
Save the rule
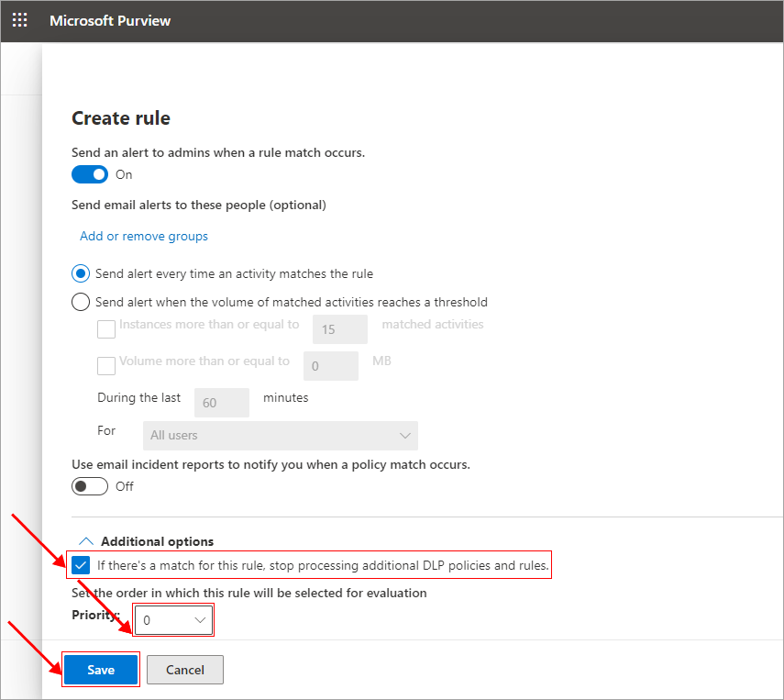coord(101,670)
